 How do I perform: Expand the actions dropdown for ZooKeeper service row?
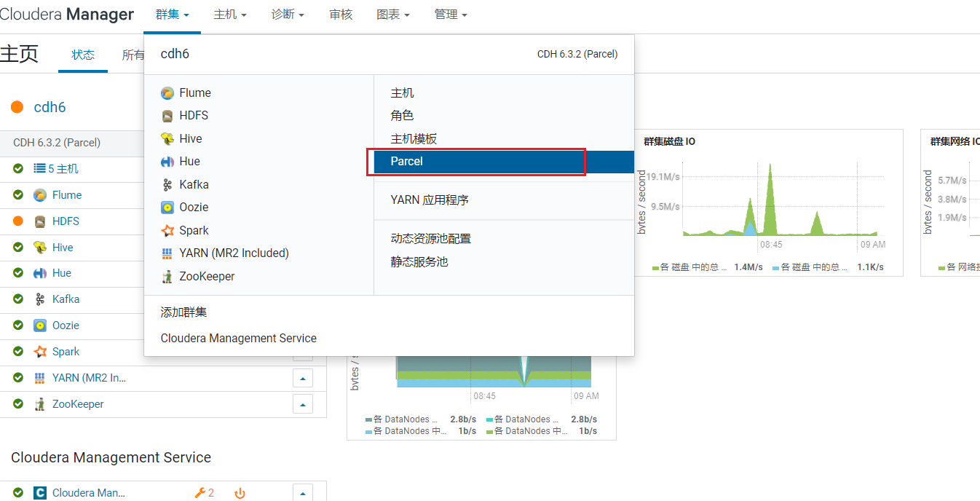tap(302, 404)
